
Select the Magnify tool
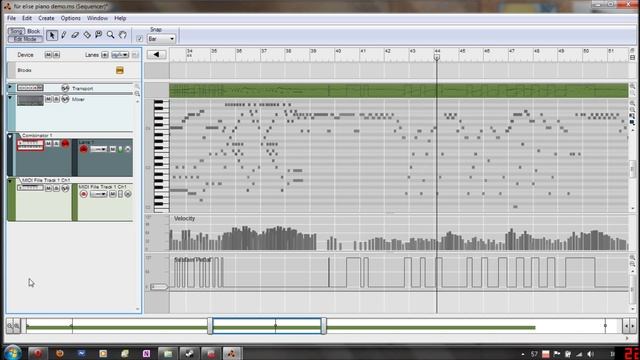tap(110, 36)
